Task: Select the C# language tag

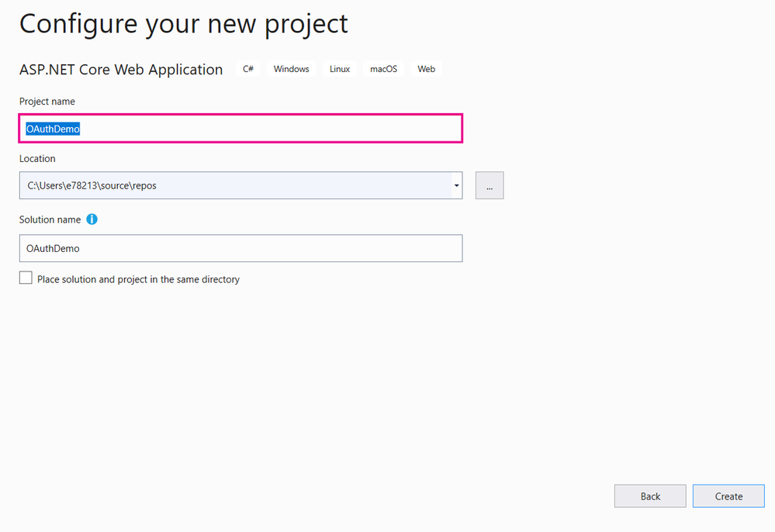Action: pyautogui.click(x=247, y=68)
